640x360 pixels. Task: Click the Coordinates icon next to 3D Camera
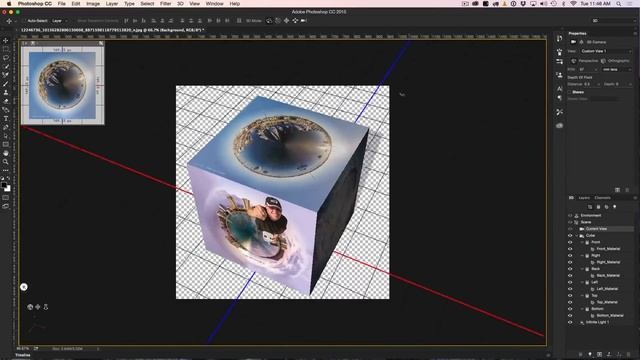click(582, 42)
